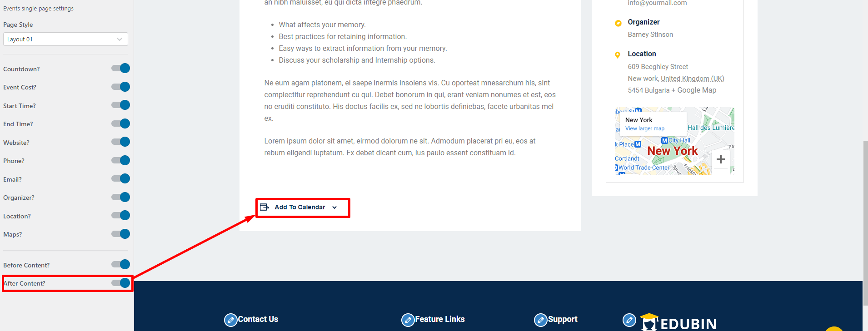Screen dimensions: 868x331
Task: Click the edit pencil icon beside Feature Links
Action: (x=408, y=320)
